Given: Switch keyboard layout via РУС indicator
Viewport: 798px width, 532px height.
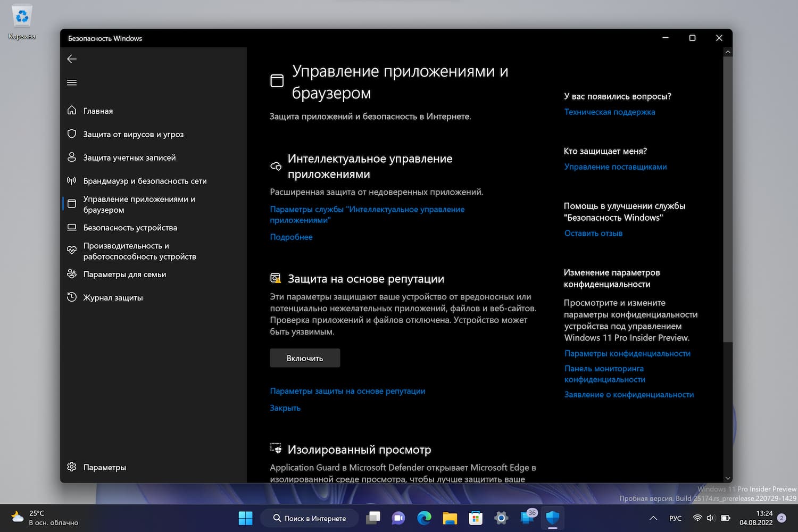Looking at the screenshot, I should coord(675,518).
